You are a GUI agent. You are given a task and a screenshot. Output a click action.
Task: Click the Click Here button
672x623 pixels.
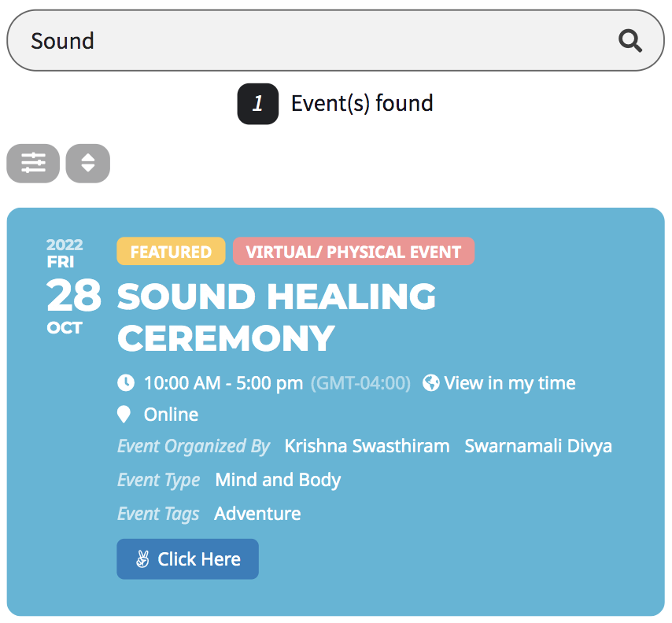click(187, 559)
